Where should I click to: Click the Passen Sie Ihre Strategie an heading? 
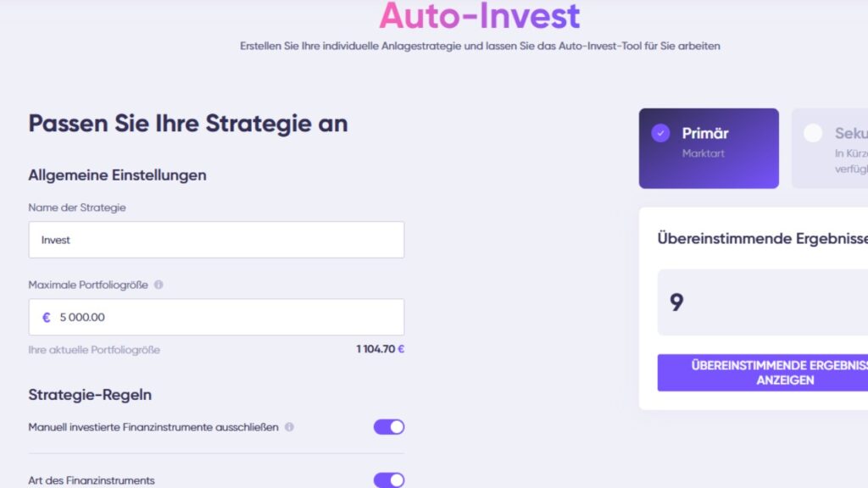(188, 123)
